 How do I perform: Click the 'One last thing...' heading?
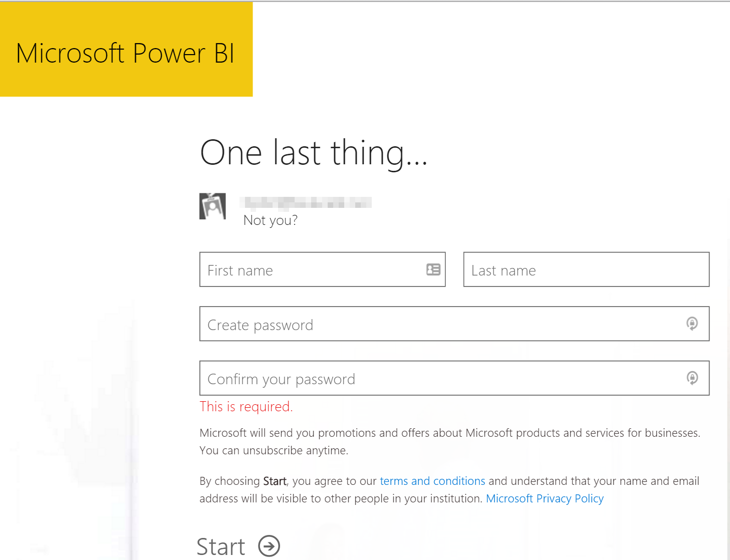(314, 153)
